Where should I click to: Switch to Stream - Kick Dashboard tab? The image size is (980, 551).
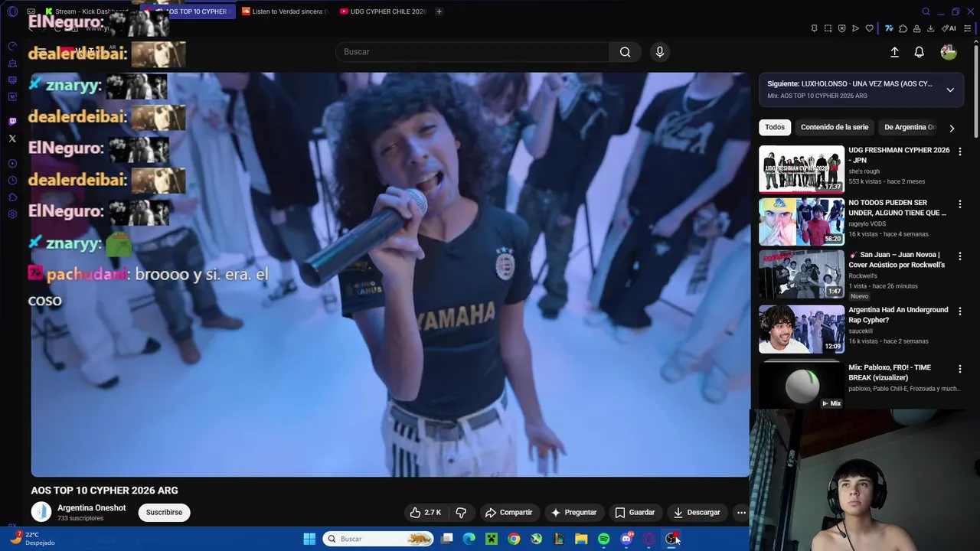[87, 11]
